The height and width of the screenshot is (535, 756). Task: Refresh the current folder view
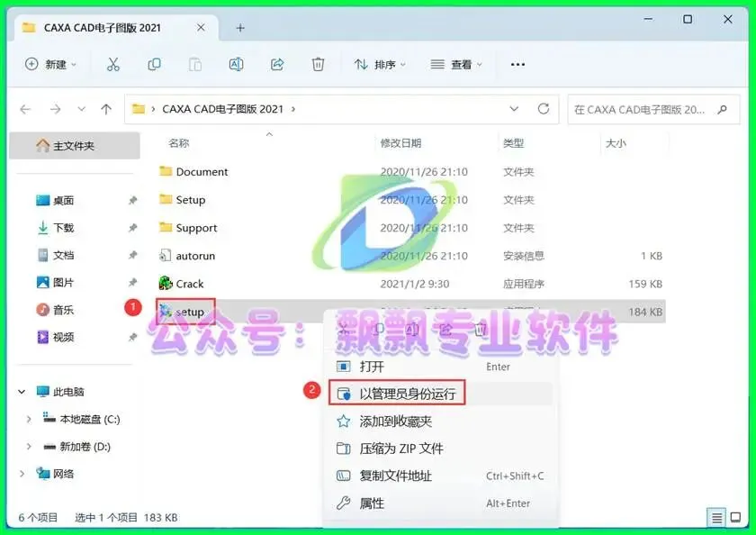coord(544,109)
